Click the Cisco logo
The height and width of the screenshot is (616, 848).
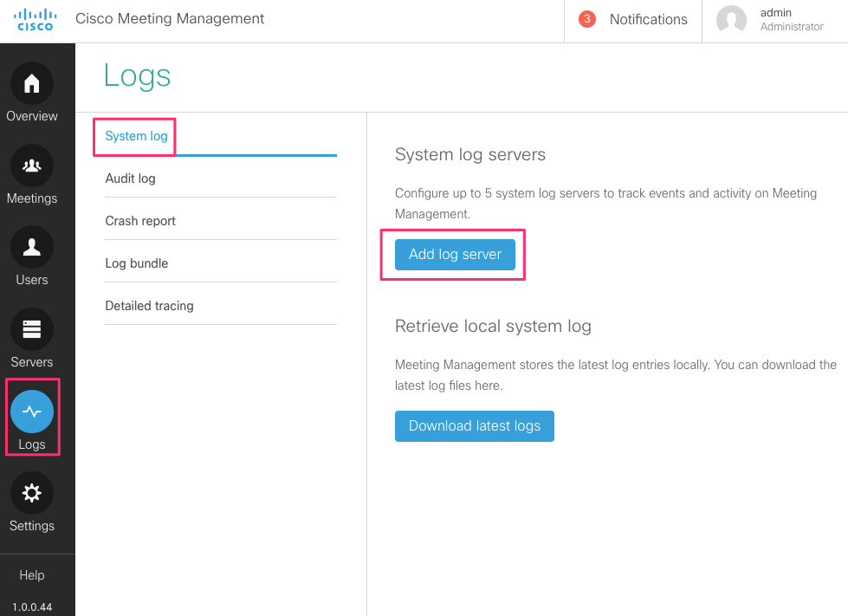click(x=36, y=20)
